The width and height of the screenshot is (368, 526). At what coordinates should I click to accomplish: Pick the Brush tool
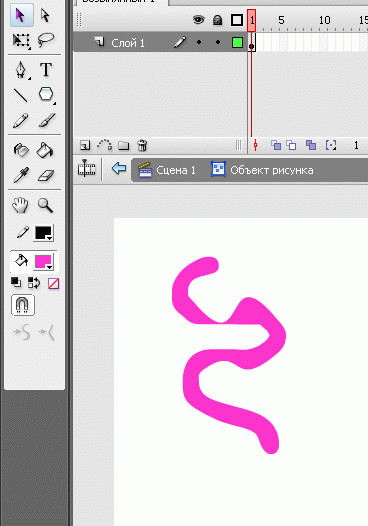point(47,120)
